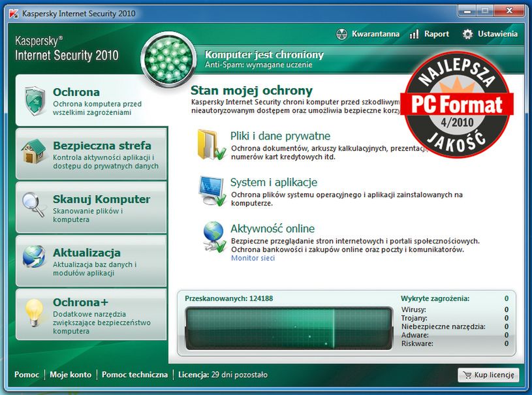Click the Aktywność online globe icon
532x395 pixels.
point(213,237)
